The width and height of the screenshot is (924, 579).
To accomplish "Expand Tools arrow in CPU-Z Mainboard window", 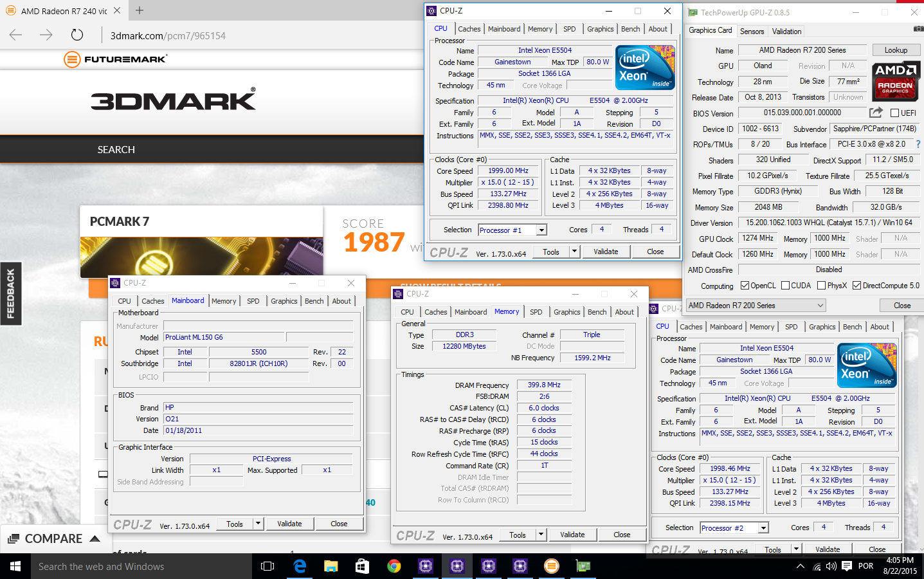I will pyautogui.click(x=258, y=524).
